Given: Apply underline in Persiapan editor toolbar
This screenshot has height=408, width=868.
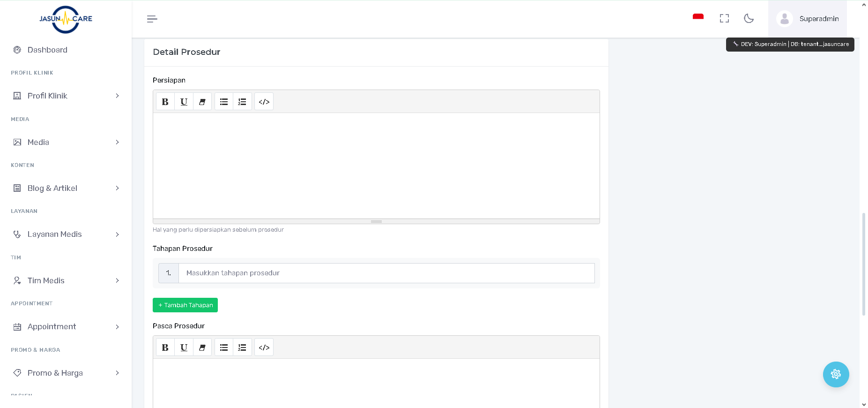Looking at the screenshot, I should pos(184,102).
